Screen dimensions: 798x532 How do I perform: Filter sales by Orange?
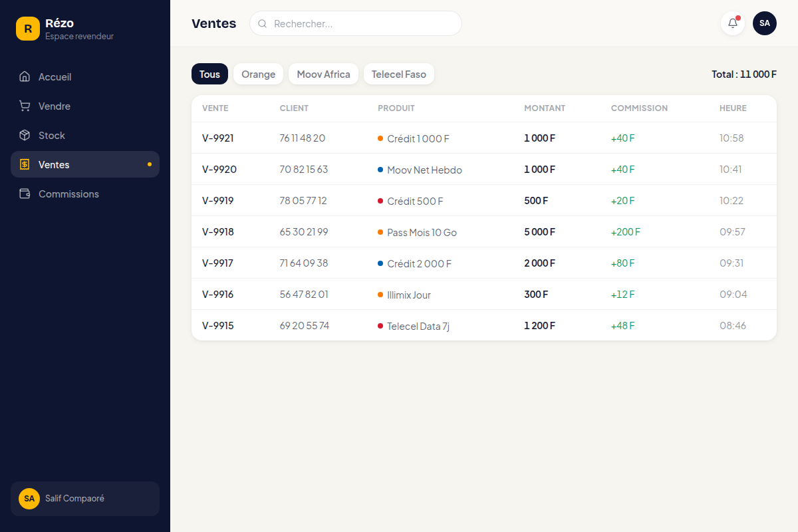259,74
